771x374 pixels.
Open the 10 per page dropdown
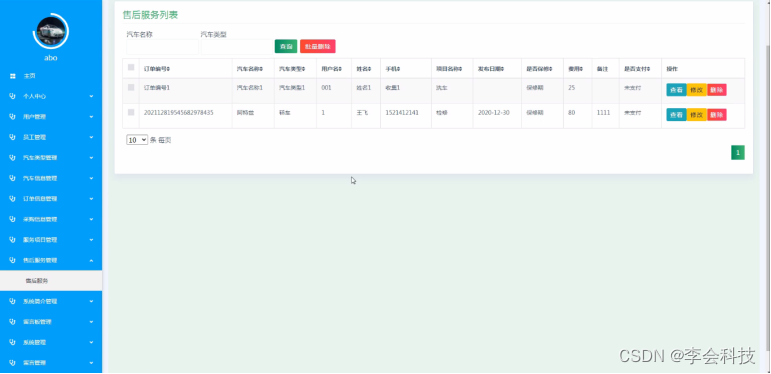coord(137,140)
